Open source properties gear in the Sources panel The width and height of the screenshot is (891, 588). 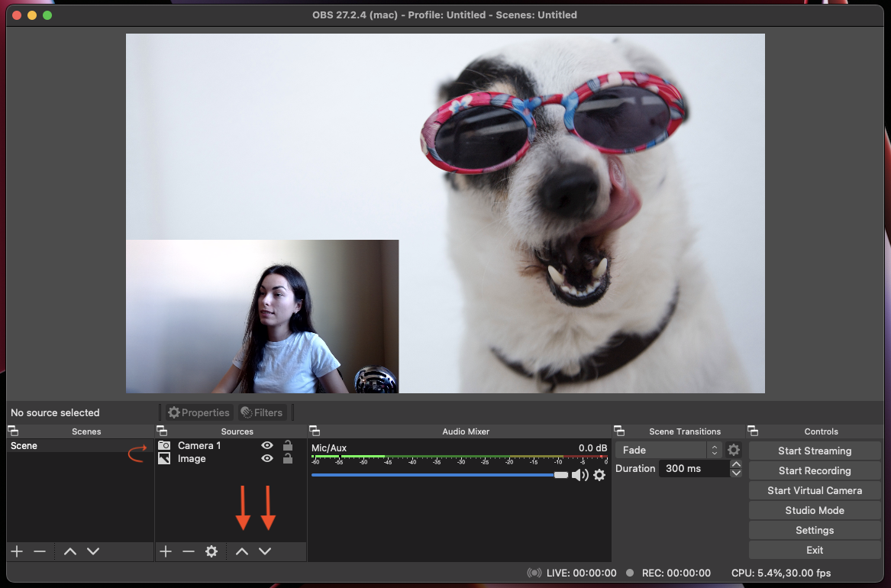coord(211,551)
